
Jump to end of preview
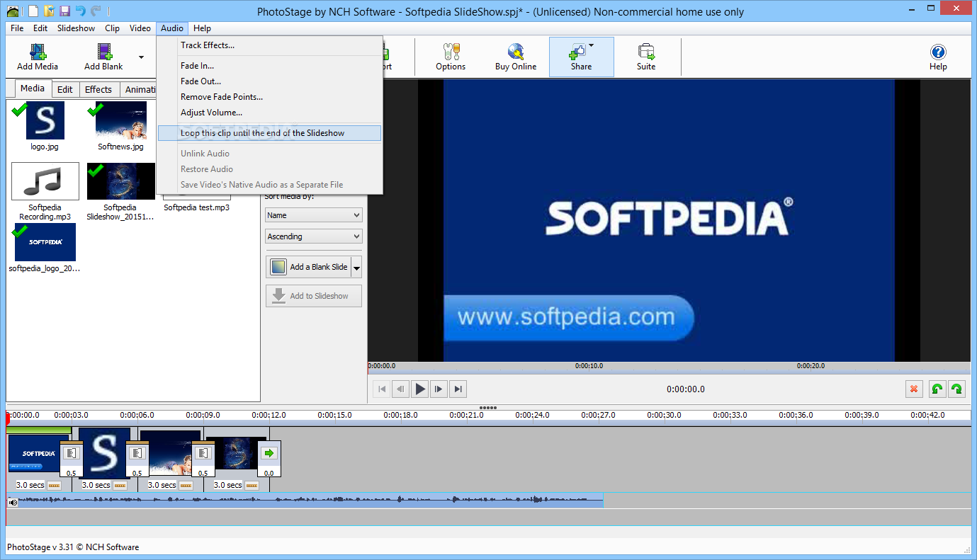(x=458, y=389)
